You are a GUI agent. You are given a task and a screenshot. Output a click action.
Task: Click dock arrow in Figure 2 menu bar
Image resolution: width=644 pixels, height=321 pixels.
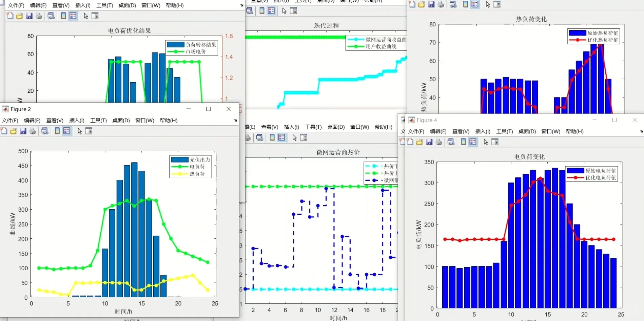tap(236, 121)
